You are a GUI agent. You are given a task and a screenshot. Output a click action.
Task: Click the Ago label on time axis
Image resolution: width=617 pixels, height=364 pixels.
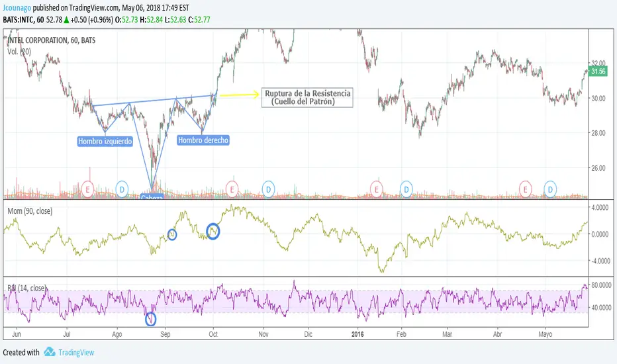117,334
